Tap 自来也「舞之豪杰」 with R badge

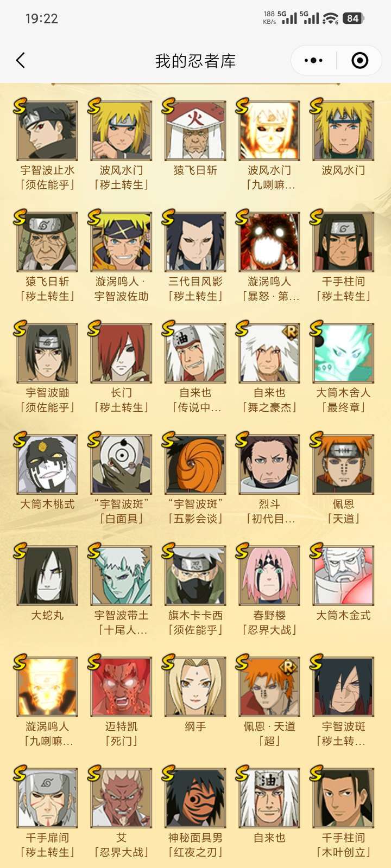(x=269, y=353)
